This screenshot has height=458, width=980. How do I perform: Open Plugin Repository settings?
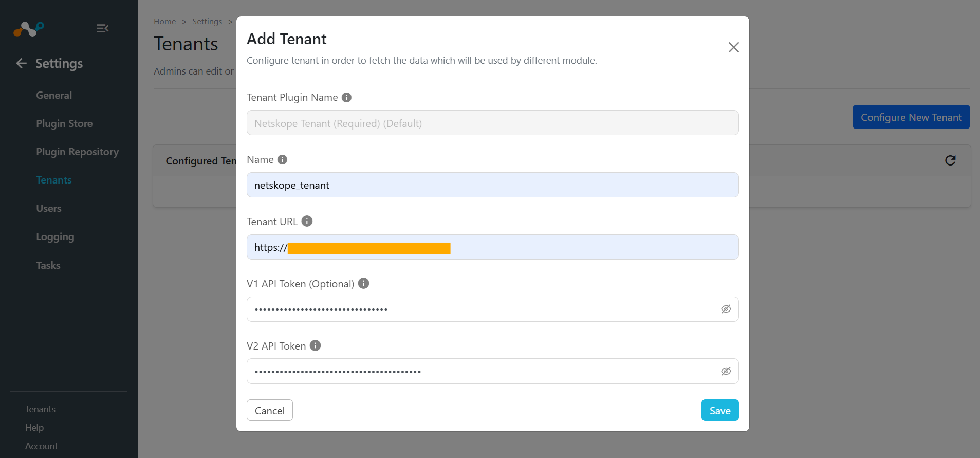click(x=77, y=152)
